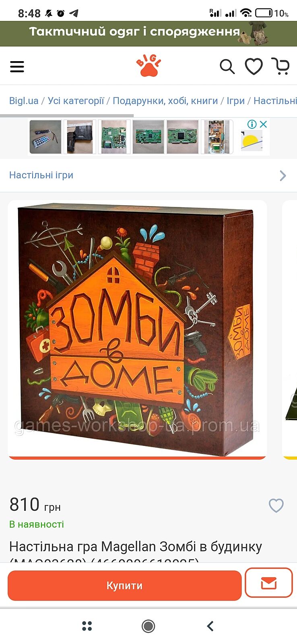Open Настільні ігри category link

(x=41, y=175)
